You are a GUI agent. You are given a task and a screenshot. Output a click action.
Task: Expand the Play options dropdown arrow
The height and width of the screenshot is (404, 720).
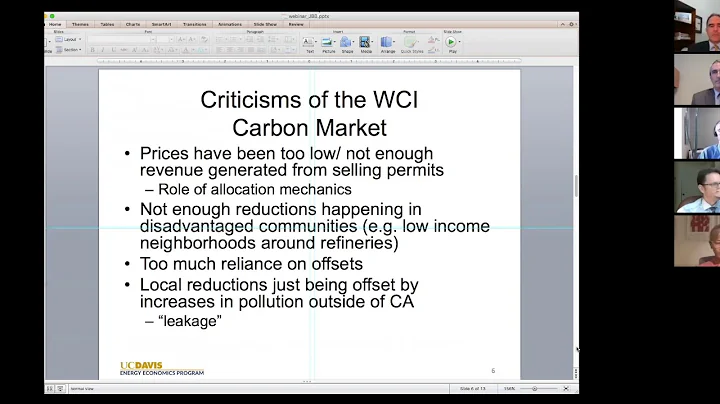[x=459, y=42]
